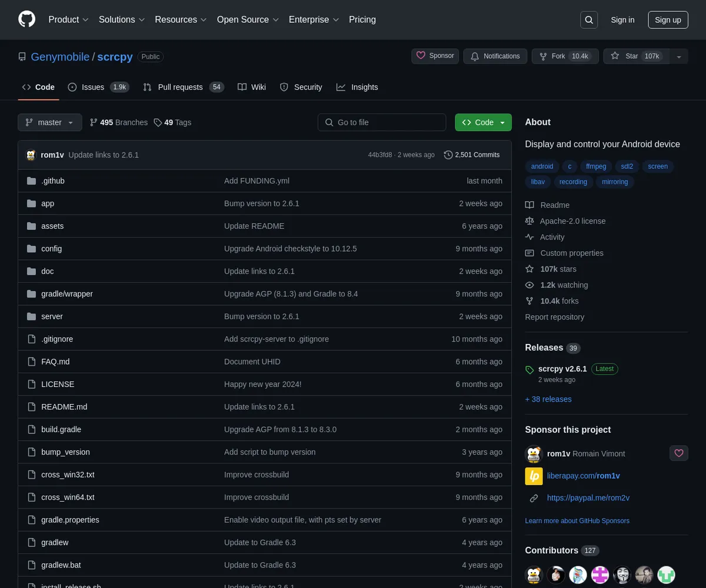This screenshot has width=706, height=588.
Task: Click the .github folder icon
Action: (x=32, y=181)
